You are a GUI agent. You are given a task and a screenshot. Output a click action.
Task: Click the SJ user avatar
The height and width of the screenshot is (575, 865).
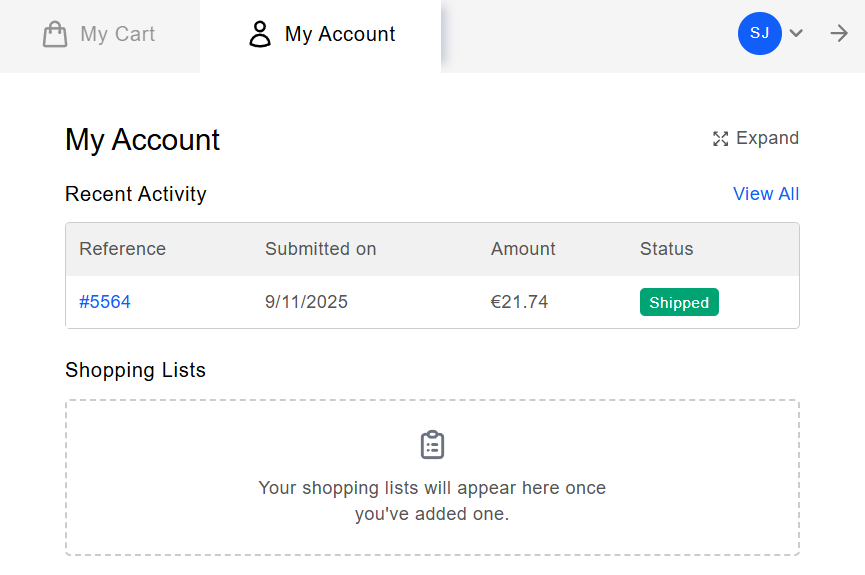click(759, 33)
